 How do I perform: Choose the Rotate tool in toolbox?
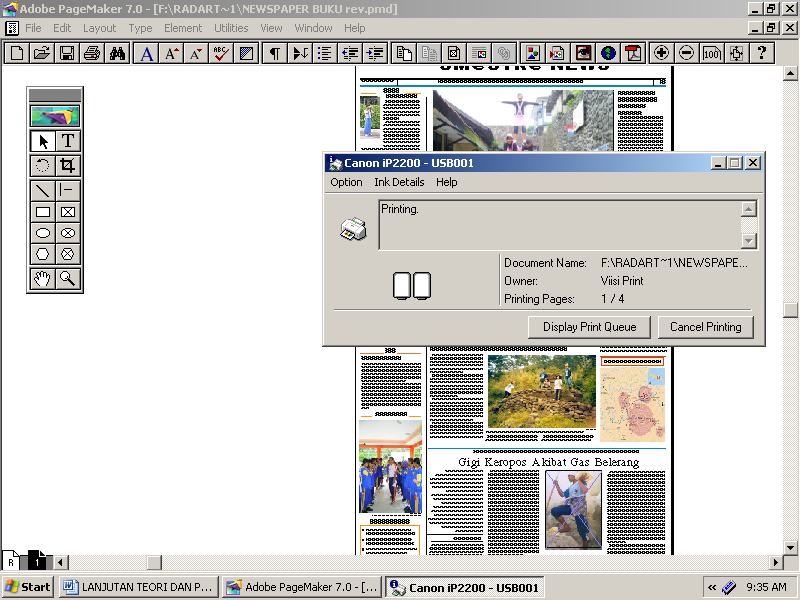(43, 165)
